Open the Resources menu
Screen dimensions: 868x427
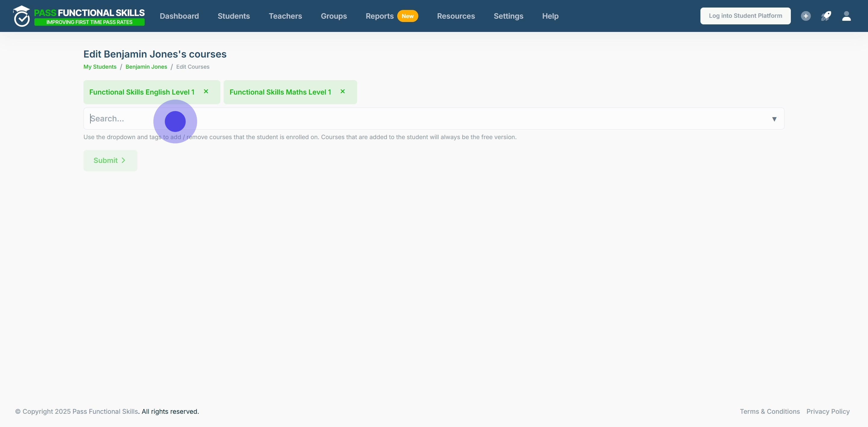pyautogui.click(x=456, y=16)
